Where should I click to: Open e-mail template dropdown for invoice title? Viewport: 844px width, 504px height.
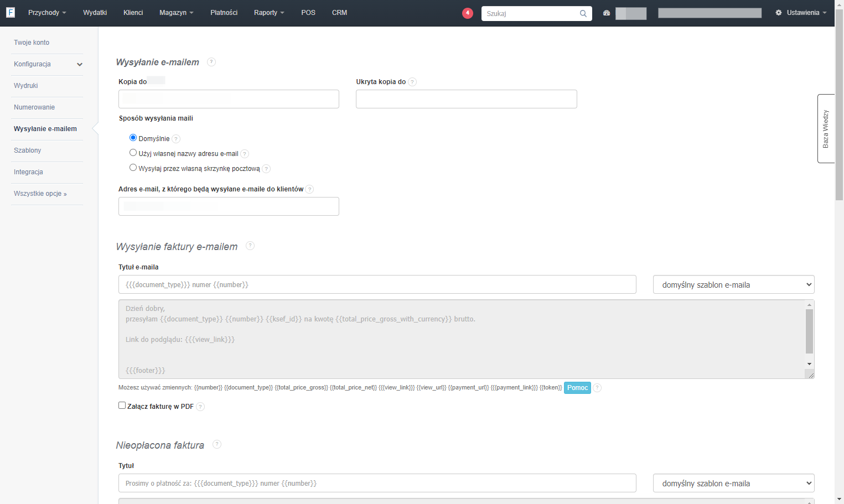(734, 284)
